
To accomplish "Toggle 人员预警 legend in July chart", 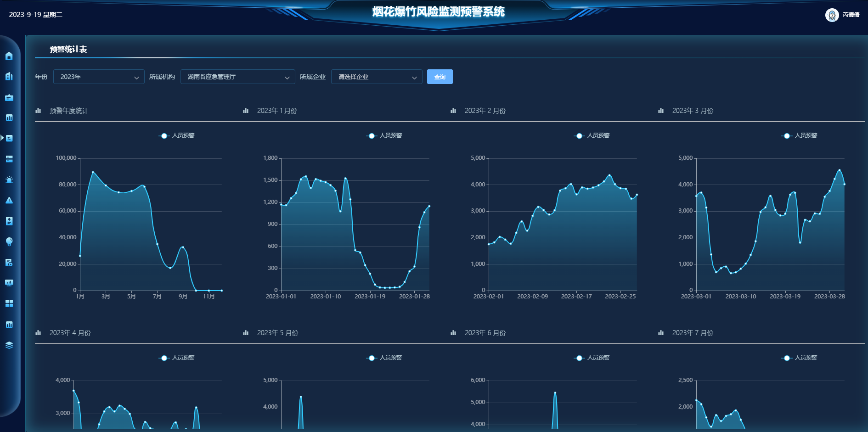I will [x=800, y=358].
